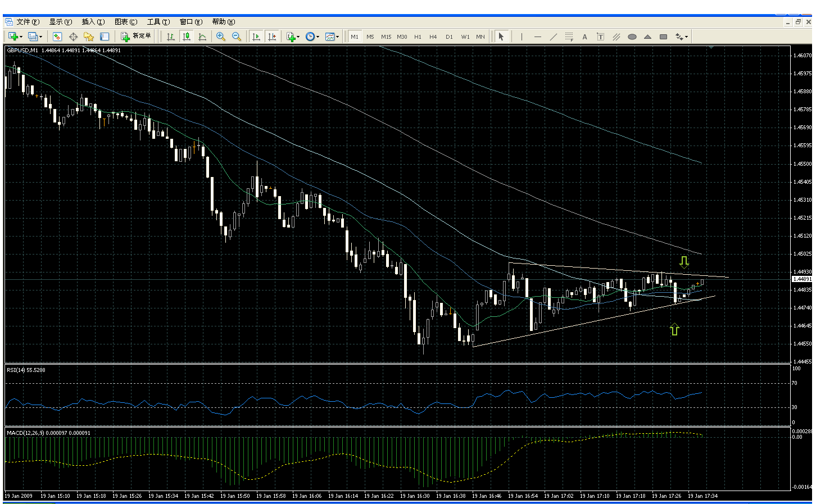Select the H1 timeframe
The height and width of the screenshot is (504, 816).
click(x=418, y=37)
